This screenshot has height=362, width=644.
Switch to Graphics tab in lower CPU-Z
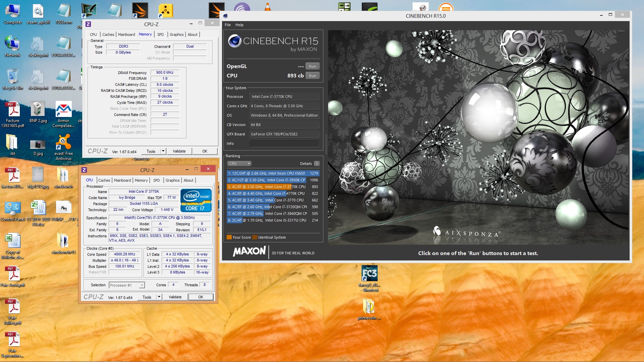click(x=173, y=180)
